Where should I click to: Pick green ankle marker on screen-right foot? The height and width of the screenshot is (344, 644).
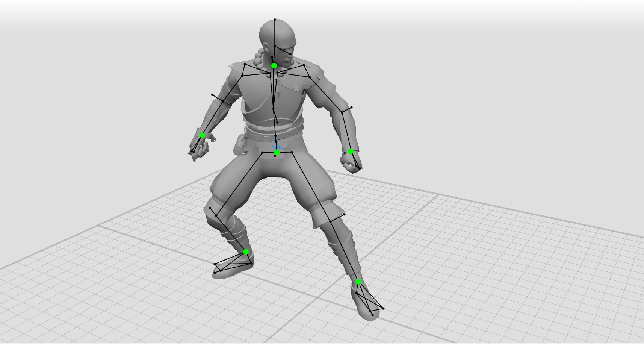359,282
